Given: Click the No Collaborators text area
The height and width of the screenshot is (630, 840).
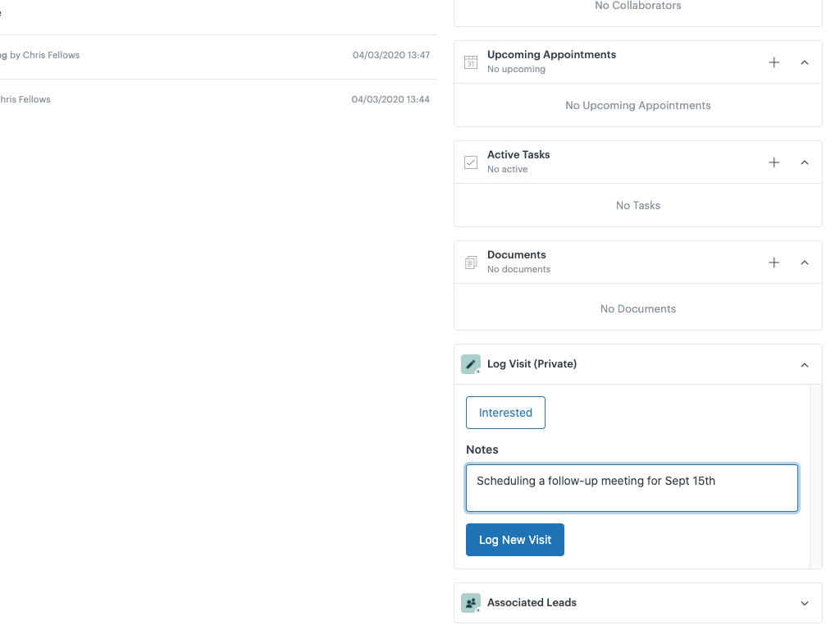Looking at the screenshot, I should tap(637, 6).
